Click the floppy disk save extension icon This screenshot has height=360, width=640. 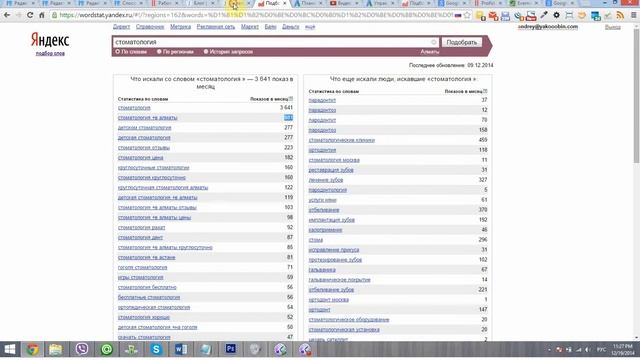505,16
